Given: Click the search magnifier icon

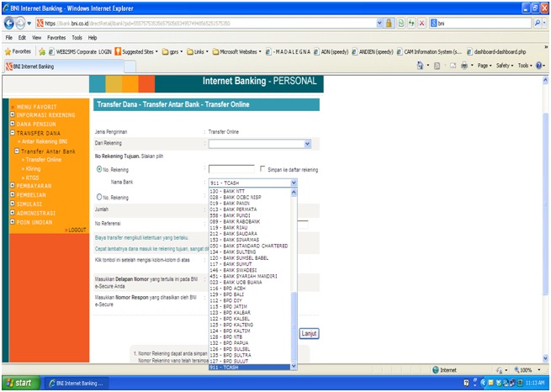Looking at the screenshot, I should pos(538,24).
